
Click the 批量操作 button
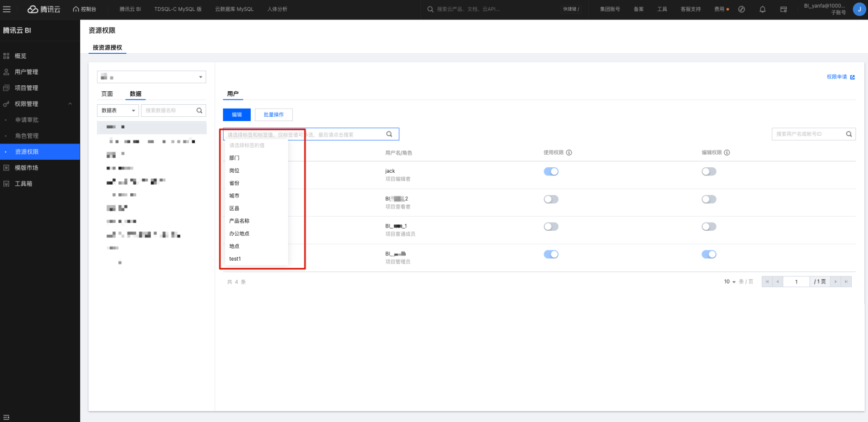pos(273,115)
